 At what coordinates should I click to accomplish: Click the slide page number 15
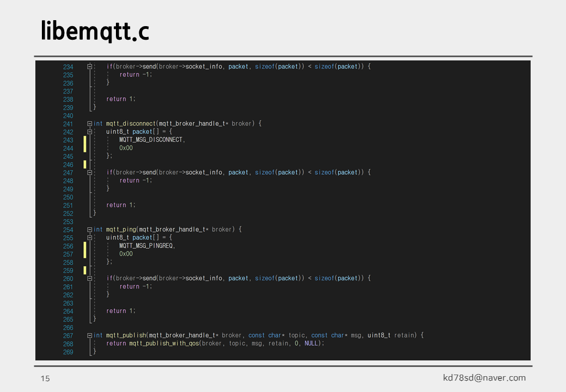[x=45, y=378]
